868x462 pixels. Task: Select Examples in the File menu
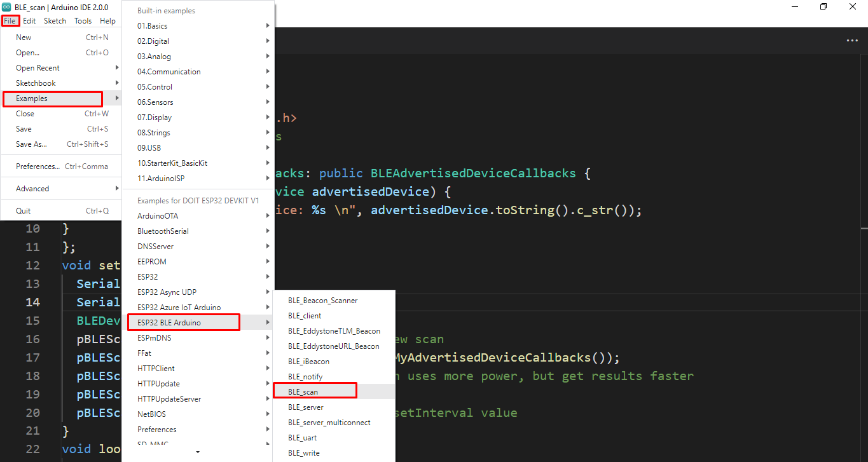(61, 99)
